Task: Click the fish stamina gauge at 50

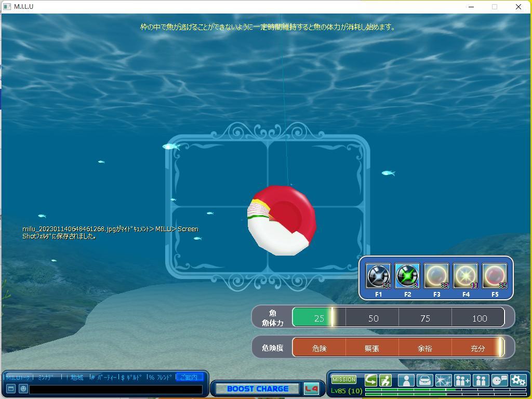Action: (x=373, y=318)
